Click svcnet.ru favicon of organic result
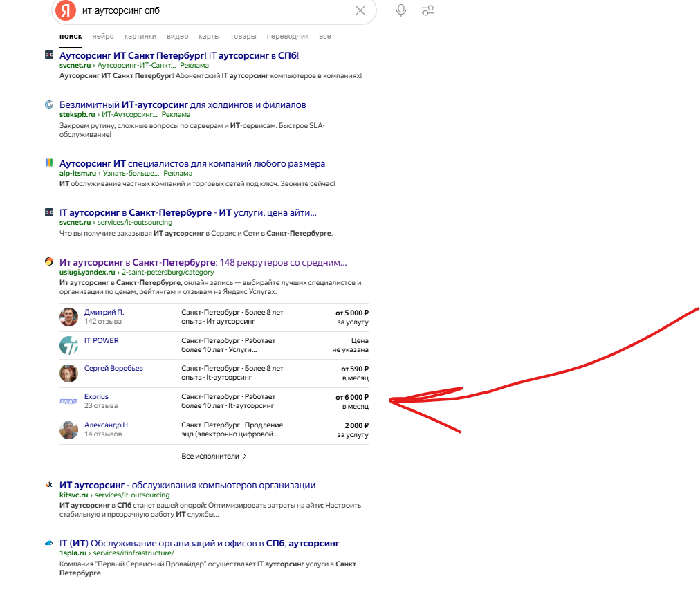The image size is (700, 590). 49,212
